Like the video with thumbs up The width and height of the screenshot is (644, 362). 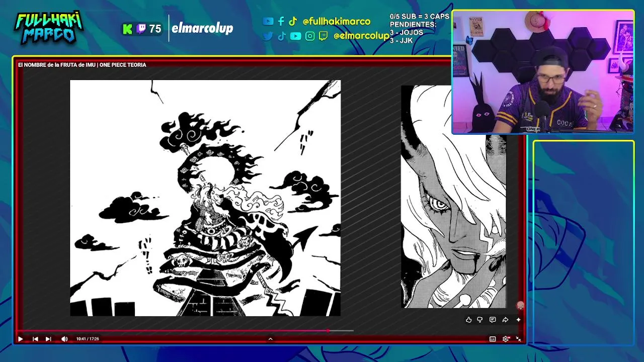(468, 320)
